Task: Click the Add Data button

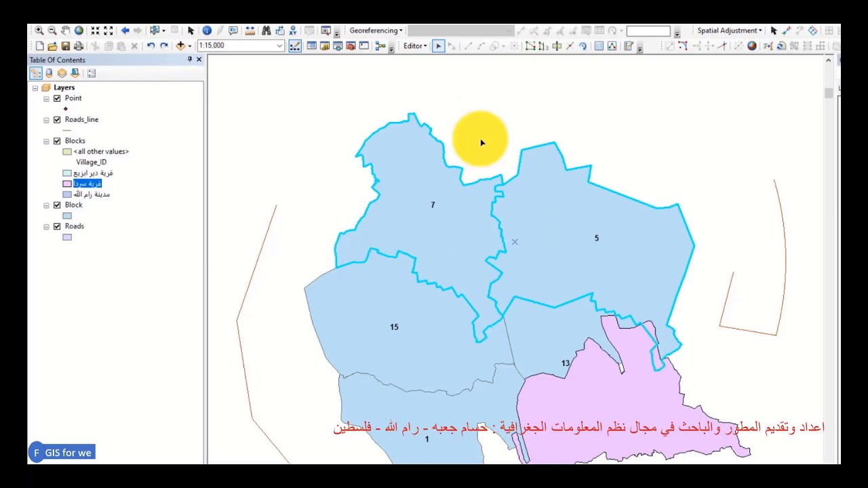Action: (180, 46)
